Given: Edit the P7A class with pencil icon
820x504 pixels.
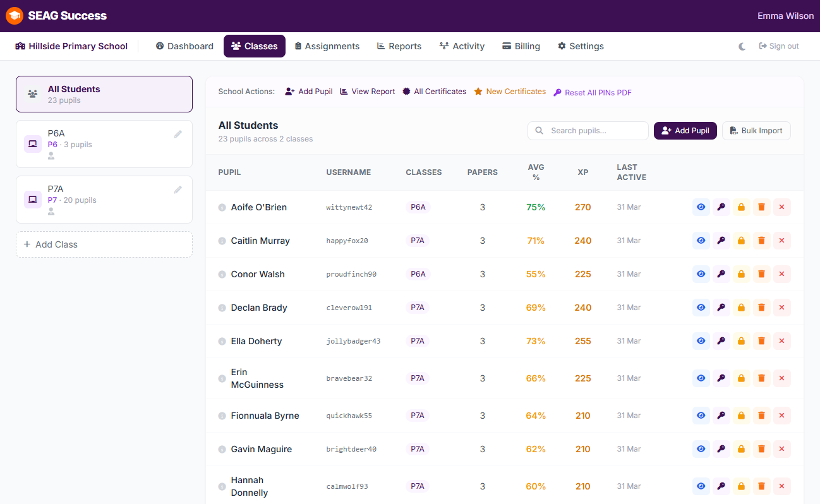Looking at the screenshot, I should pyautogui.click(x=178, y=189).
